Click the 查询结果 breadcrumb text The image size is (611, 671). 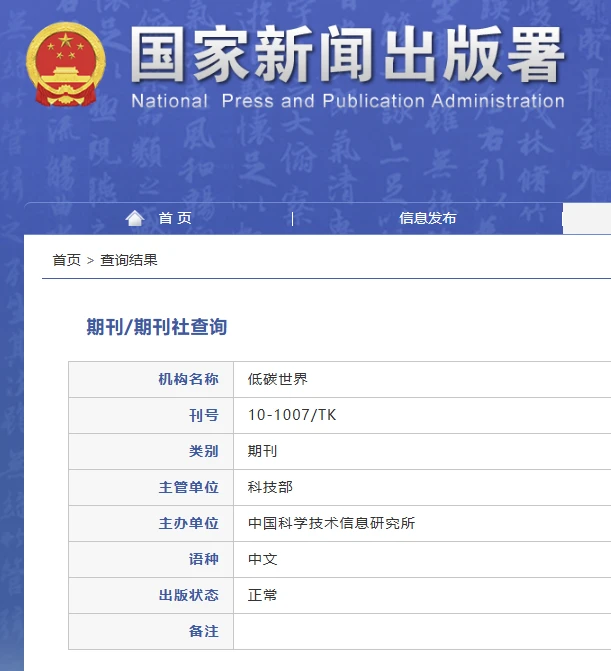[x=129, y=260]
